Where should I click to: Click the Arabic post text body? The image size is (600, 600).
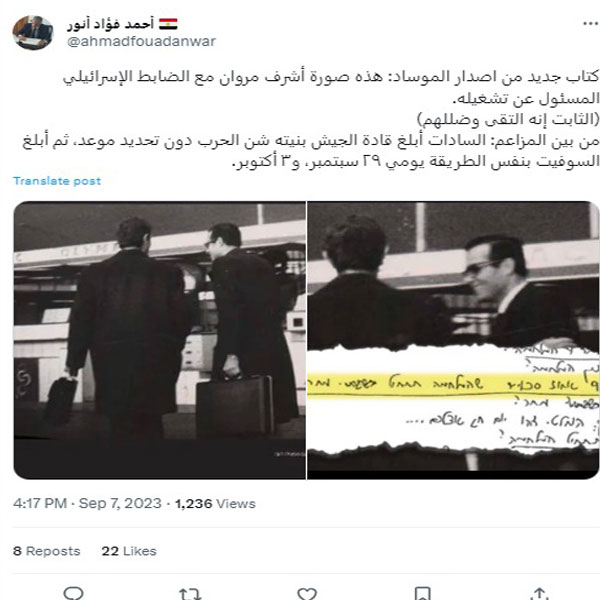pyautogui.click(x=311, y=119)
